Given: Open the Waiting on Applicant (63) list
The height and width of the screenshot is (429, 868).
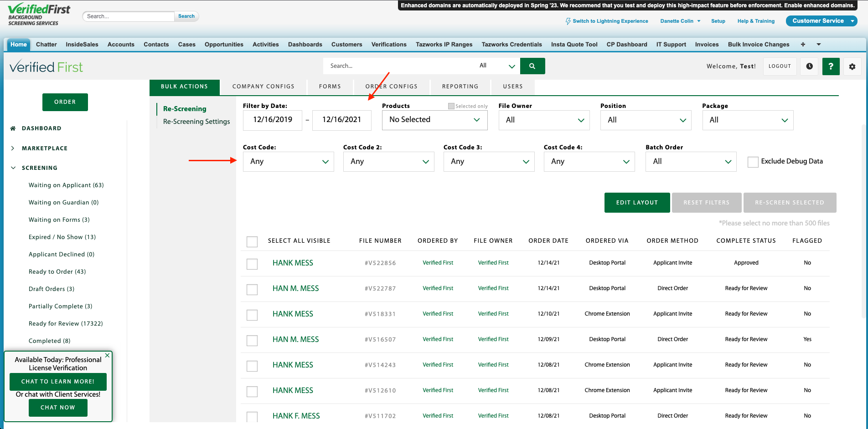Looking at the screenshot, I should [x=67, y=185].
